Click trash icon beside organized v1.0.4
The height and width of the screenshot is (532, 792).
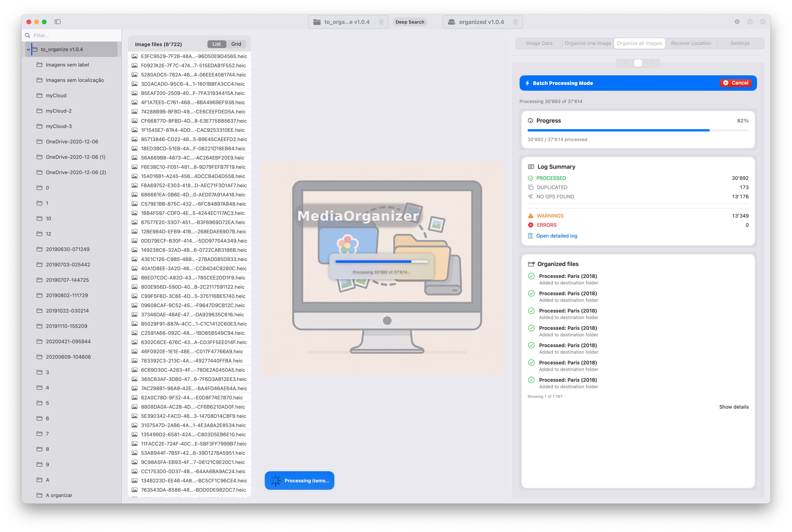pyautogui.click(x=515, y=22)
